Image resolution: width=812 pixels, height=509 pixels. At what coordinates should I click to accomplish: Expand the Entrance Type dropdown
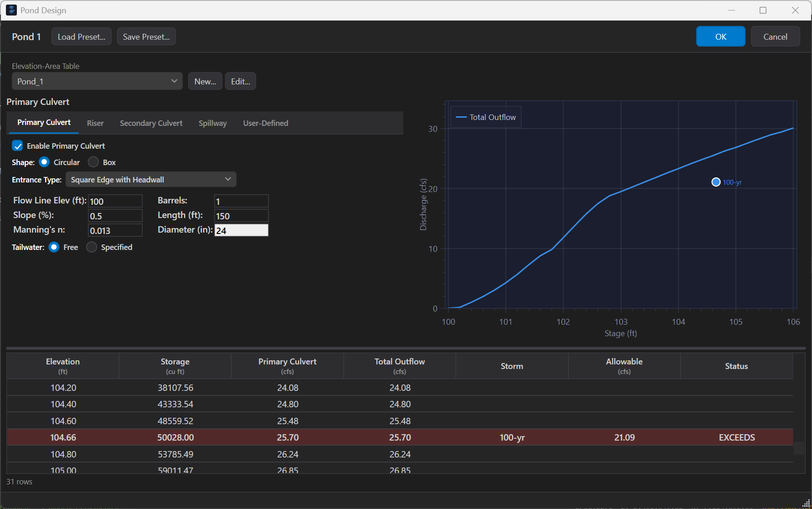tap(151, 180)
